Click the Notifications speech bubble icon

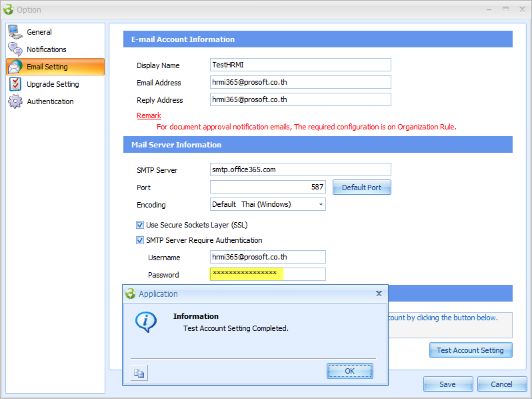click(x=15, y=49)
